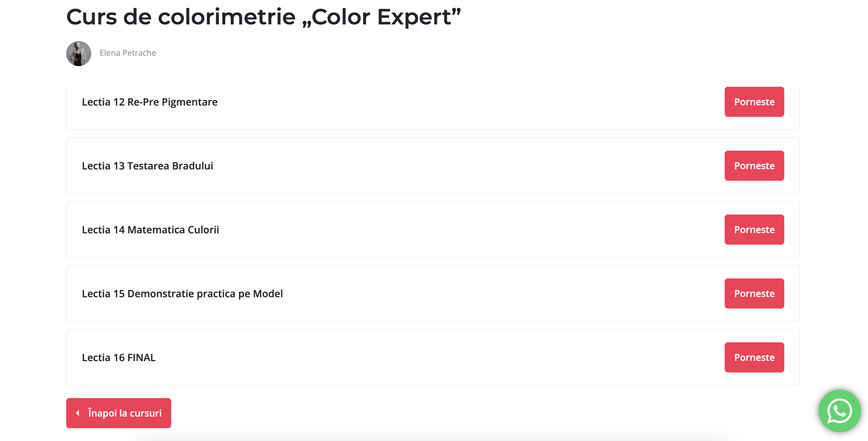Click Elena Petrache's profile avatar
The height and width of the screenshot is (441, 868).
click(78, 54)
